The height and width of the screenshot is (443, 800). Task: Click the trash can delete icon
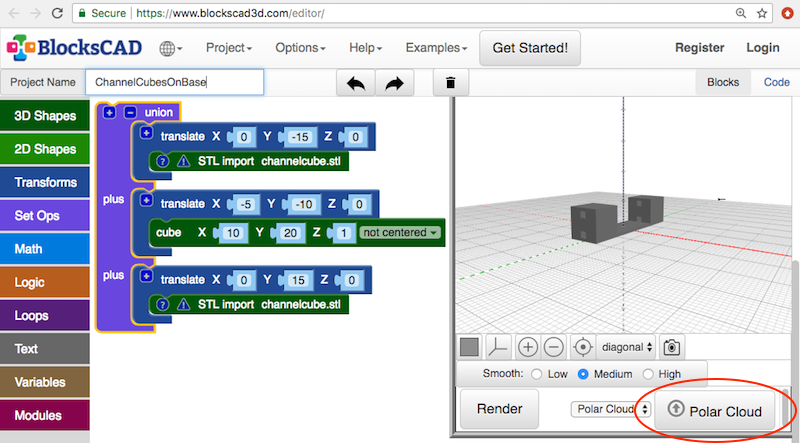click(451, 83)
